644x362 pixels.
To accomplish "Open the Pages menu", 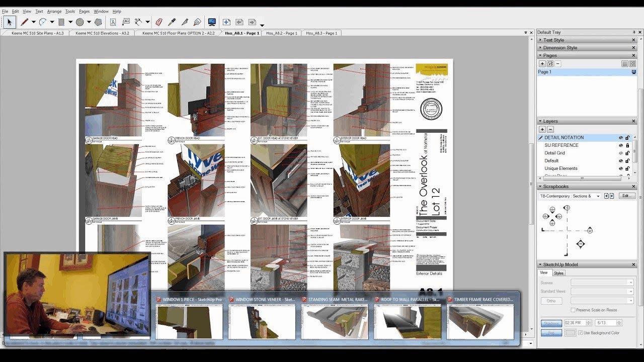I will coord(85,11).
